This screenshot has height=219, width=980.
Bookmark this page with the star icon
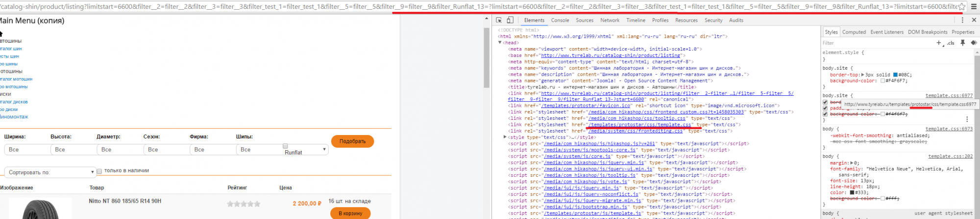coord(962,6)
